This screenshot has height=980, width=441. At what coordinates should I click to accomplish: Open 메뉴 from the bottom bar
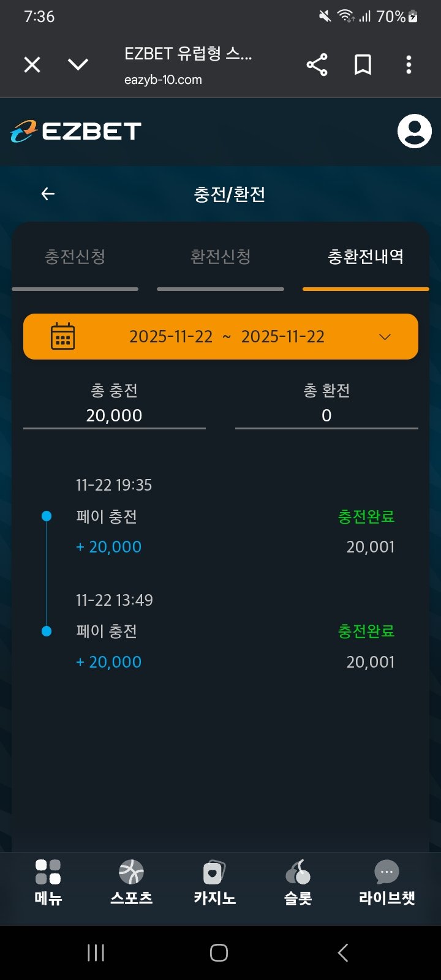(48, 882)
